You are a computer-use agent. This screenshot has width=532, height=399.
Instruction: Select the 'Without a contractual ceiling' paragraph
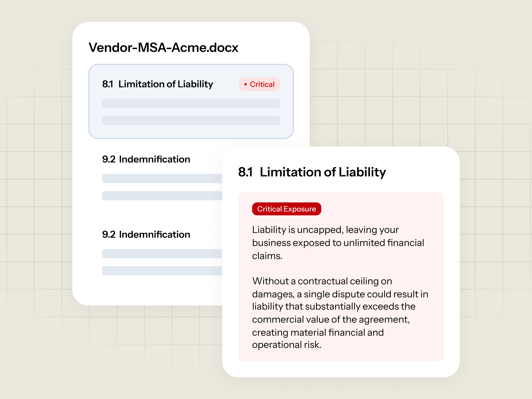340,313
